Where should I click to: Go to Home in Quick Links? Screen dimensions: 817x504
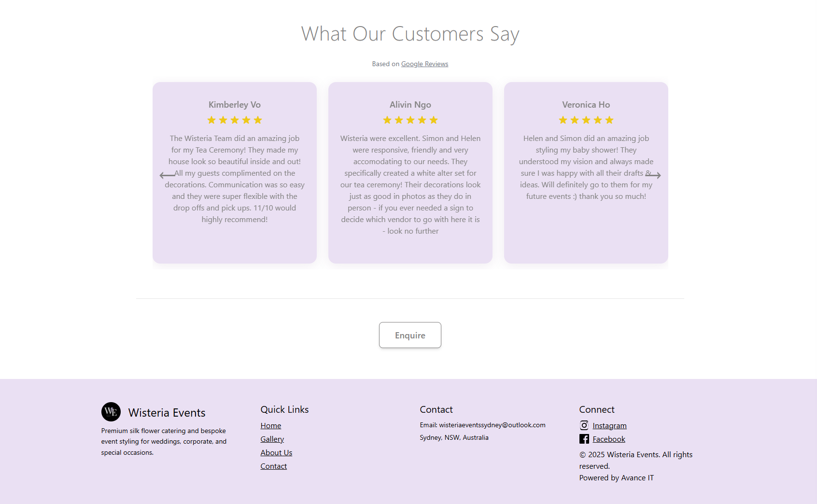pos(271,426)
